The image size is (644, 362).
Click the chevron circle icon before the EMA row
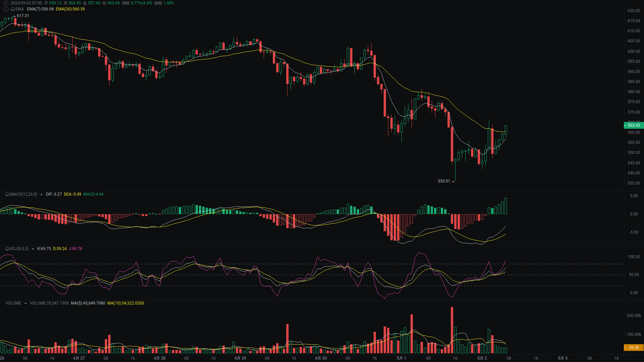[x=6, y=9]
